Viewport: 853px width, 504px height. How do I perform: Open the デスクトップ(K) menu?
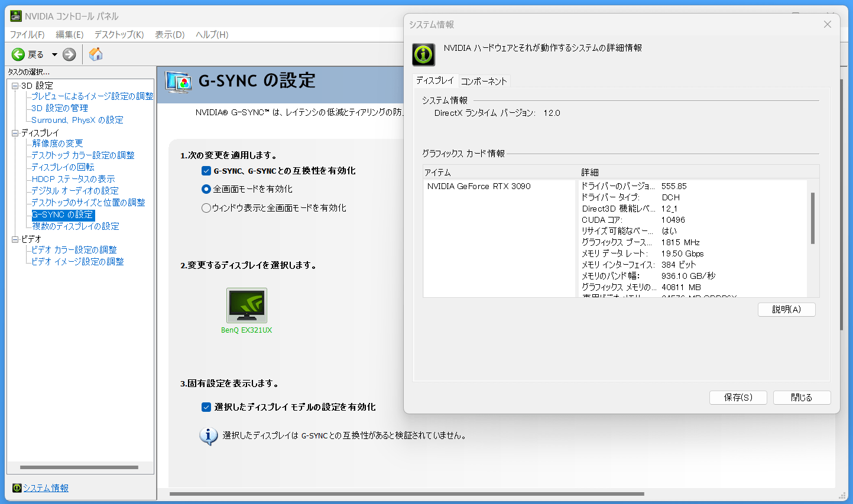pyautogui.click(x=119, y=34)
